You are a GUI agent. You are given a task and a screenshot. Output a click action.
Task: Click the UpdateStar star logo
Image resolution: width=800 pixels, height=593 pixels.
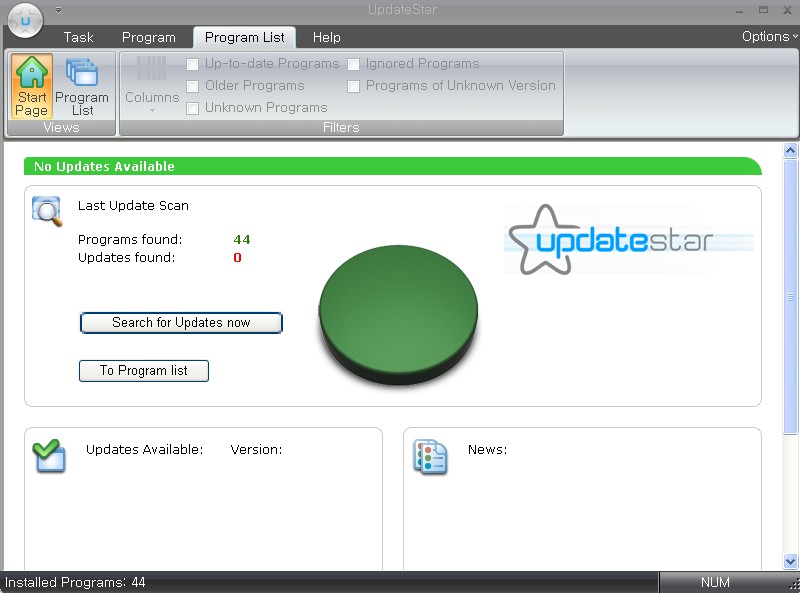(629, 239)
